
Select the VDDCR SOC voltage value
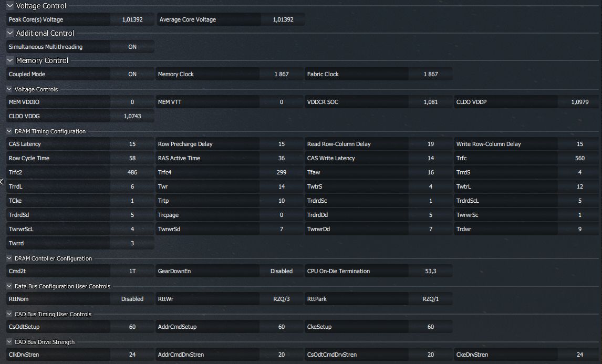430,102
